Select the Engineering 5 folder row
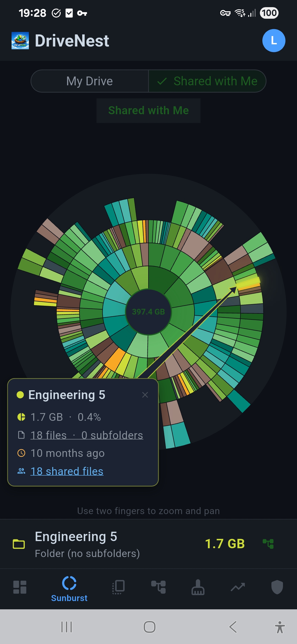The height and width of the screenshot is (644, 297). coord(110,544)
